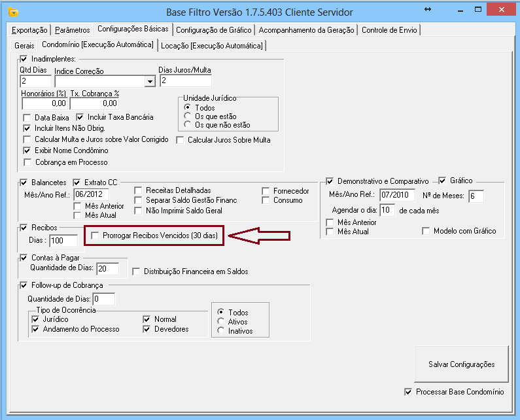Click the Nº de Meses input field

point(476,196)
